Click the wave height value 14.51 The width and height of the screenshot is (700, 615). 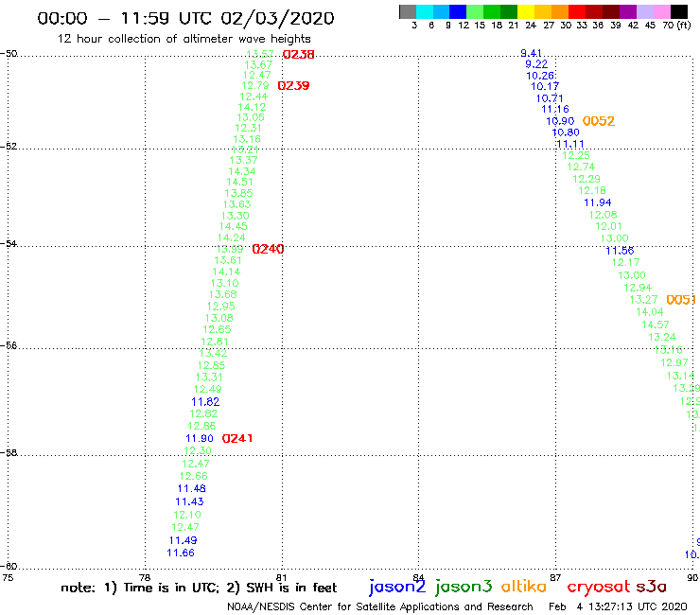coord(239,183)
